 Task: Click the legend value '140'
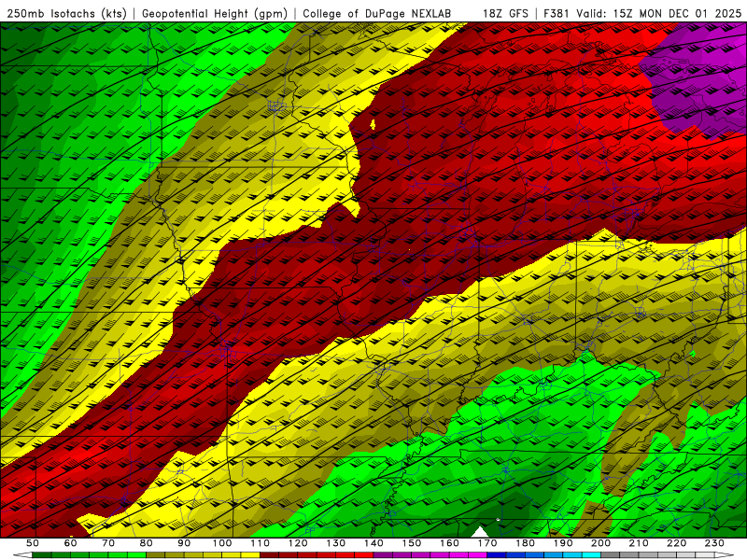pos(373,543)
